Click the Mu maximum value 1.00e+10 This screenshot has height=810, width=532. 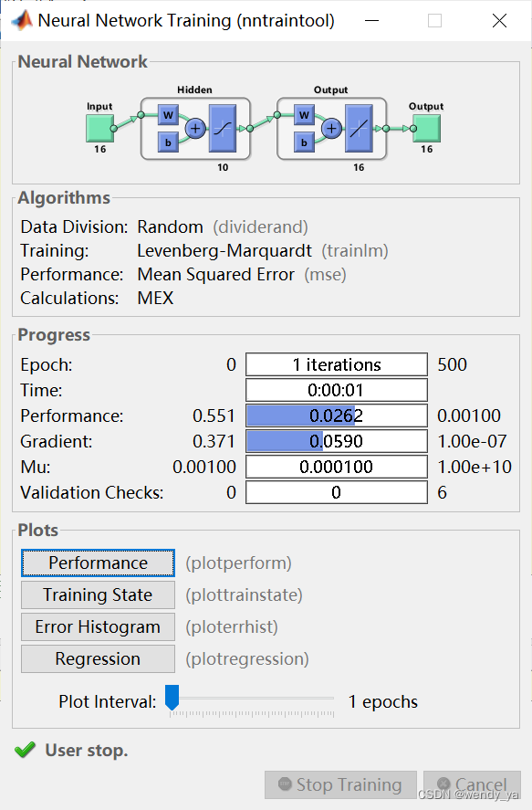[x=475, y=467]
